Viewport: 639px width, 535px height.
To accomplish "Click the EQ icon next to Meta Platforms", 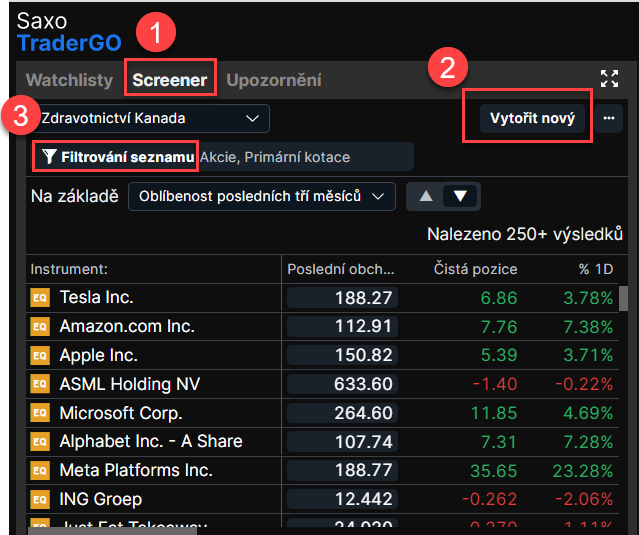I will click(x=40, y=471).
